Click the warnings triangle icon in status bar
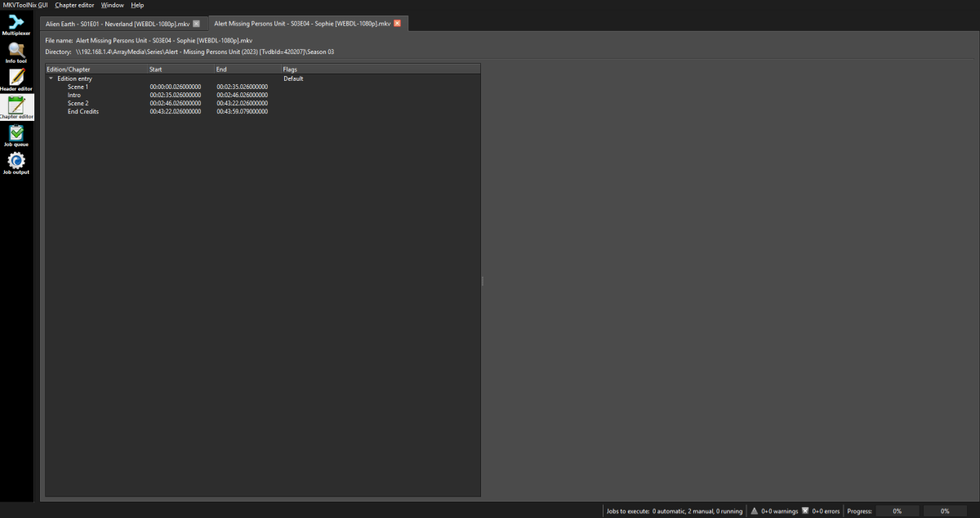 [753, 511]
